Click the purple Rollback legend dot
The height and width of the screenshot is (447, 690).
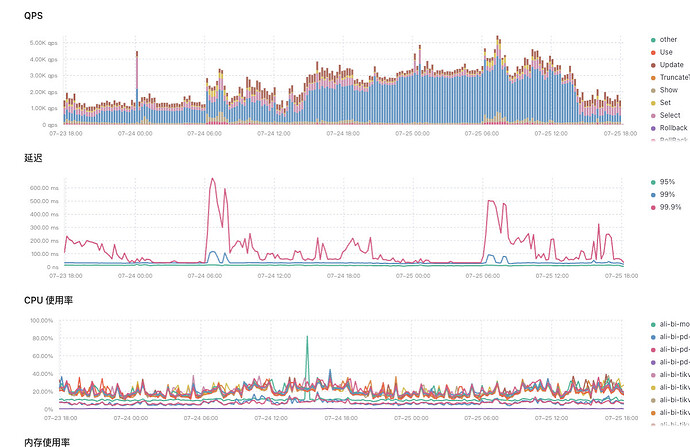[653, 128]
